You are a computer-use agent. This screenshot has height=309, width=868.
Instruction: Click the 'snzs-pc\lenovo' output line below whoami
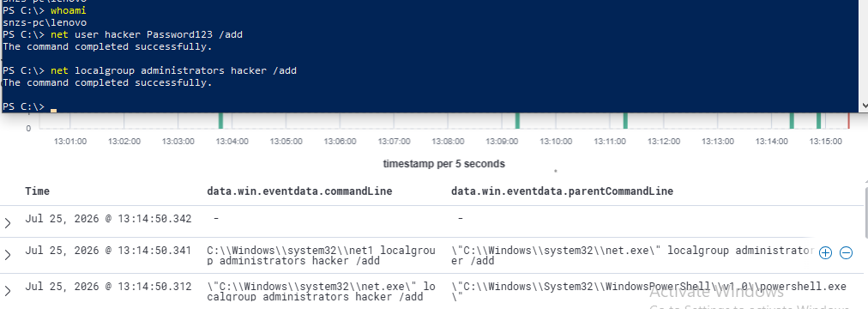45,22
